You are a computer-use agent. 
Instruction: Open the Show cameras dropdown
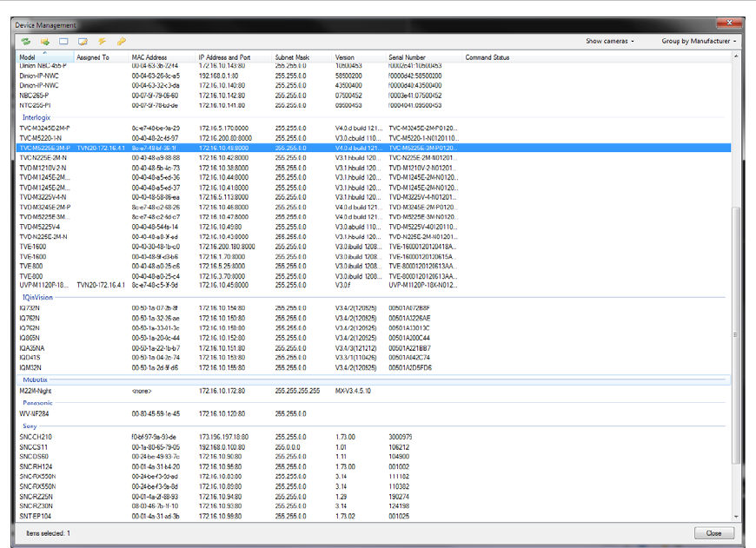click(610, 41)
